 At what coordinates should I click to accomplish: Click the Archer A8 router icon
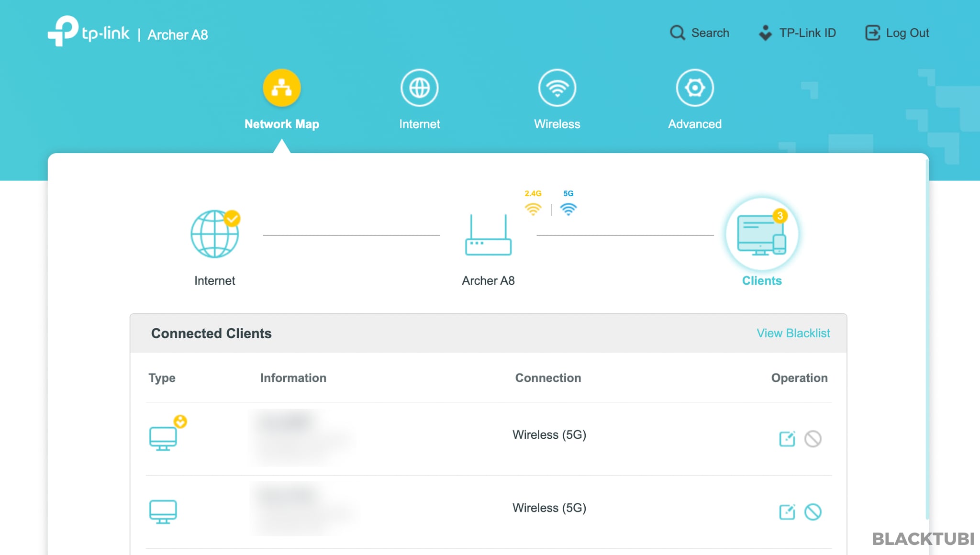[488, 234]
